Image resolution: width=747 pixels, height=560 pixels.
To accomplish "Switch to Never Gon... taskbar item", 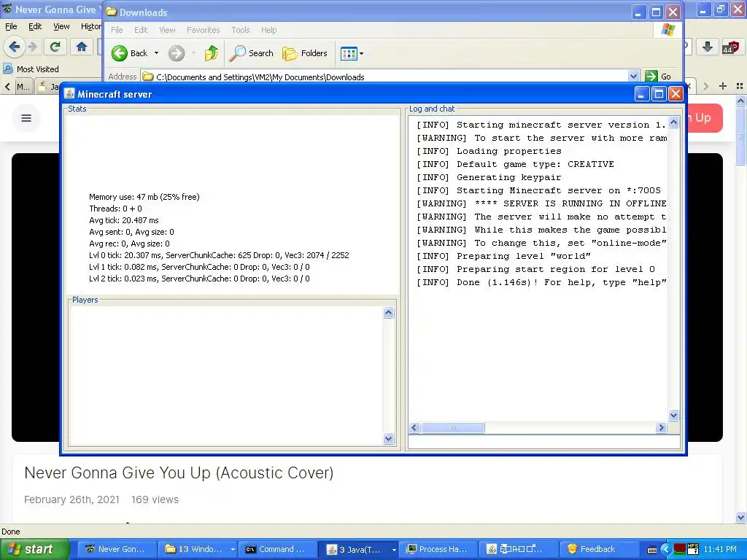I will (117, 549).
